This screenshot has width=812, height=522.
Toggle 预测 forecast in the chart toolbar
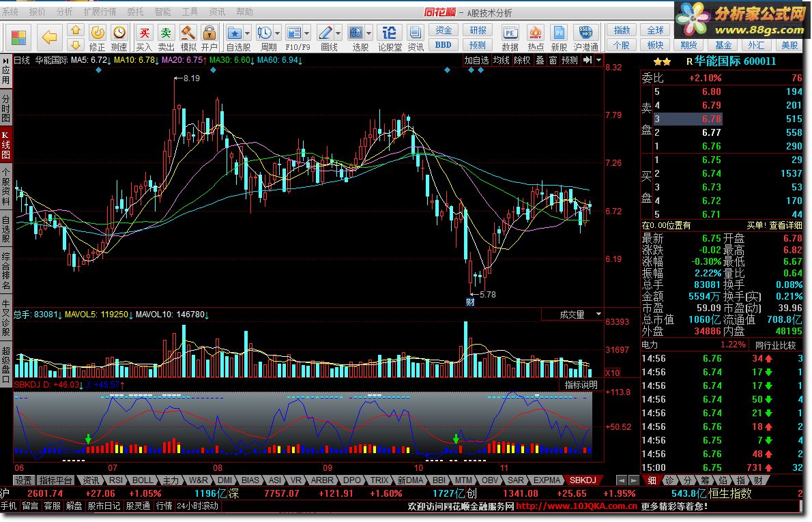(570, 60)
